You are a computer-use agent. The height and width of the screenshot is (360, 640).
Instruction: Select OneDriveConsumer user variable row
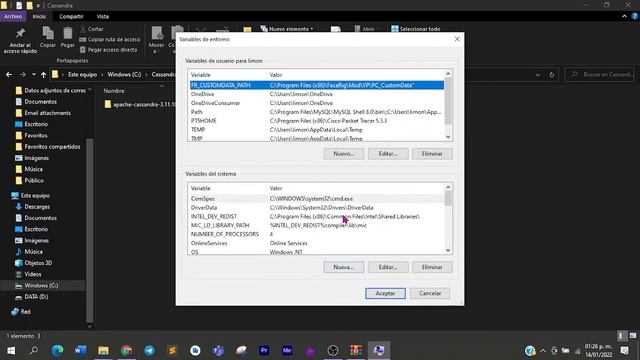(316, 103)
